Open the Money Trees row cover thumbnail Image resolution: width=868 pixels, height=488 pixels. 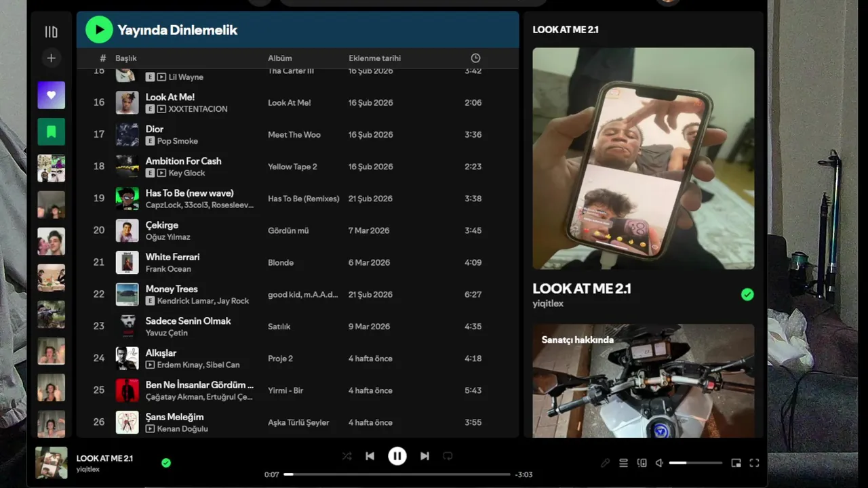127,294
